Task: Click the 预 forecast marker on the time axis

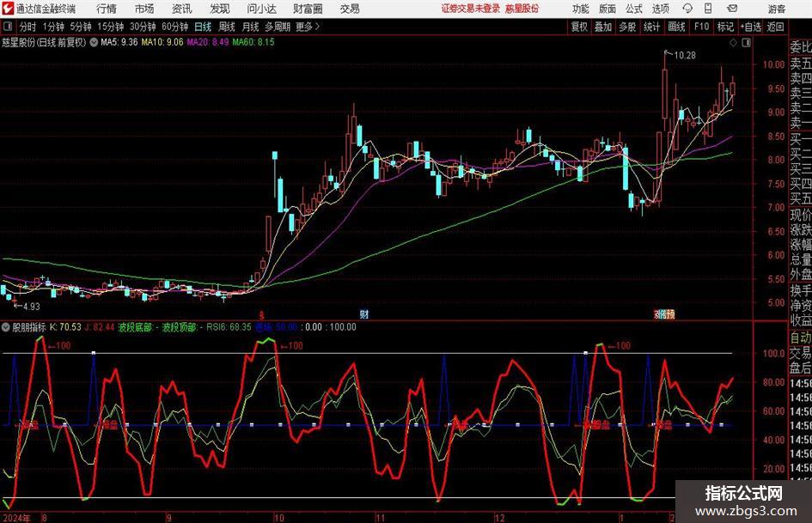Action: point(670,313)
